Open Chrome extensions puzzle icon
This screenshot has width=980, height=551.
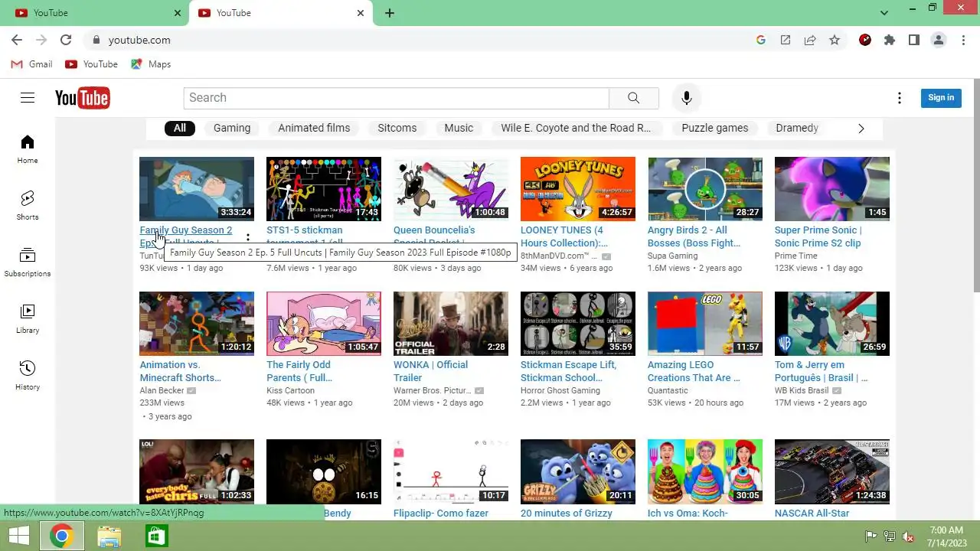tap(890, 40)
